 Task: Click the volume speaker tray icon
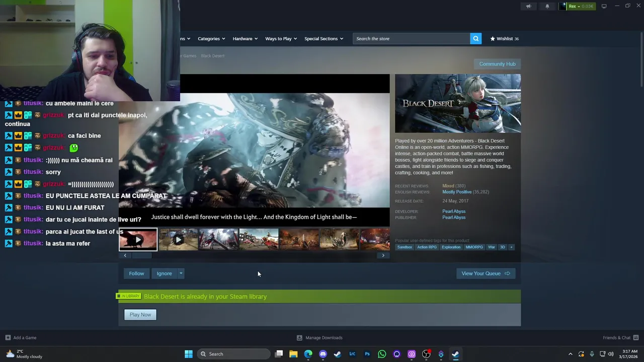(x=611, y=354)
